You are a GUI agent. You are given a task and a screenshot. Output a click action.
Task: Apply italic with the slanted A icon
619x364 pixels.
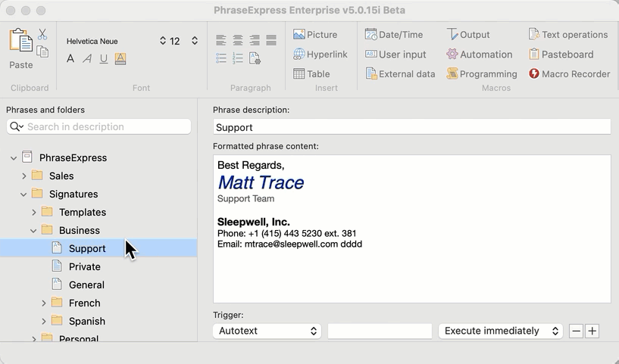(87, 59)
